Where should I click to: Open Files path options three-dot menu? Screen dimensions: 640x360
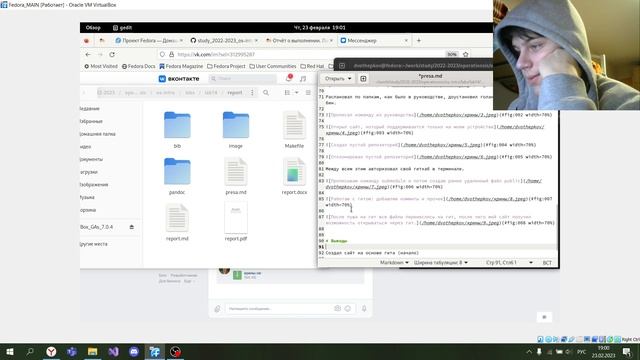point(252,93)
